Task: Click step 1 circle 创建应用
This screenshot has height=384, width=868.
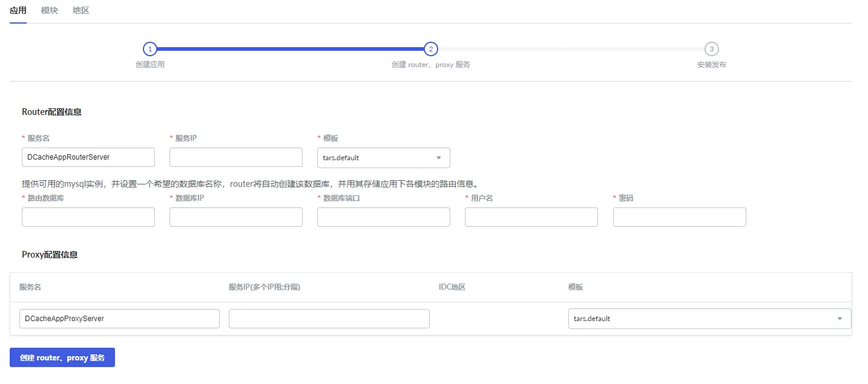Action: pos(150,49)
